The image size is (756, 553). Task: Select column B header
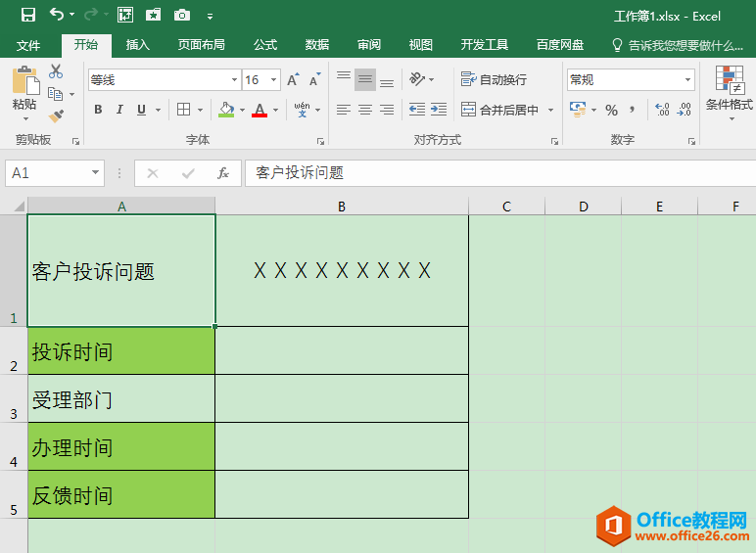pyautogui.click(x=342, y=207)
